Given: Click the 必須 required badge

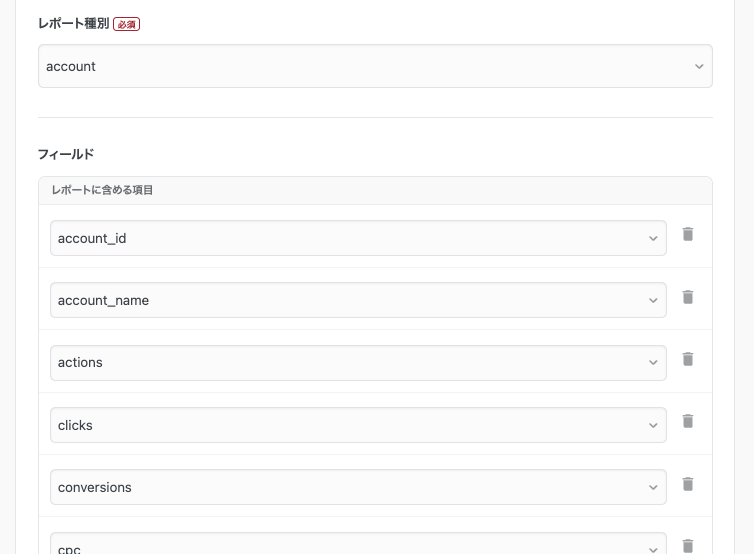Looking at the screenshot, I should (126, 24).
